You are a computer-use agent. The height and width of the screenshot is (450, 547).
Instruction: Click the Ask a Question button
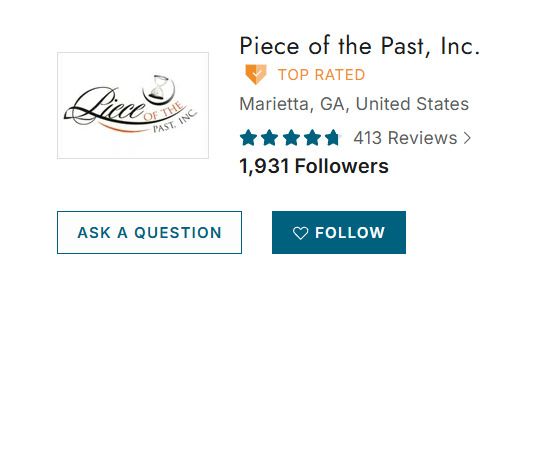(x=149, y=232)
